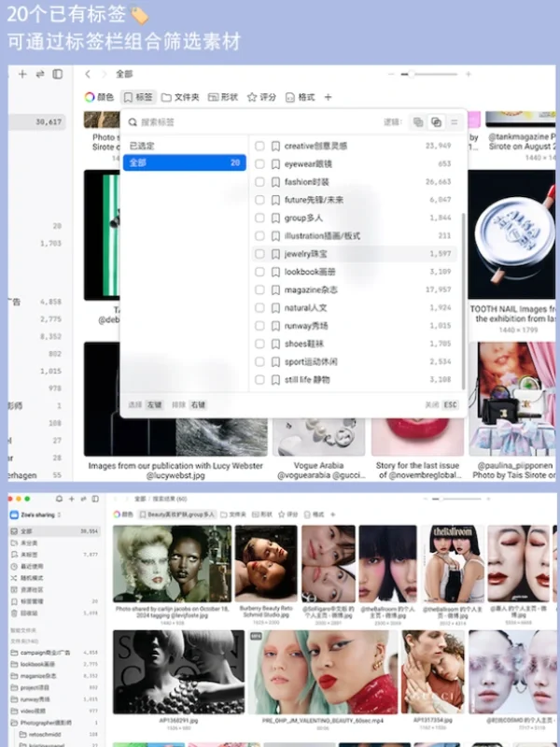Click the sport运动休闲 tag label

(x=311, y=361)
